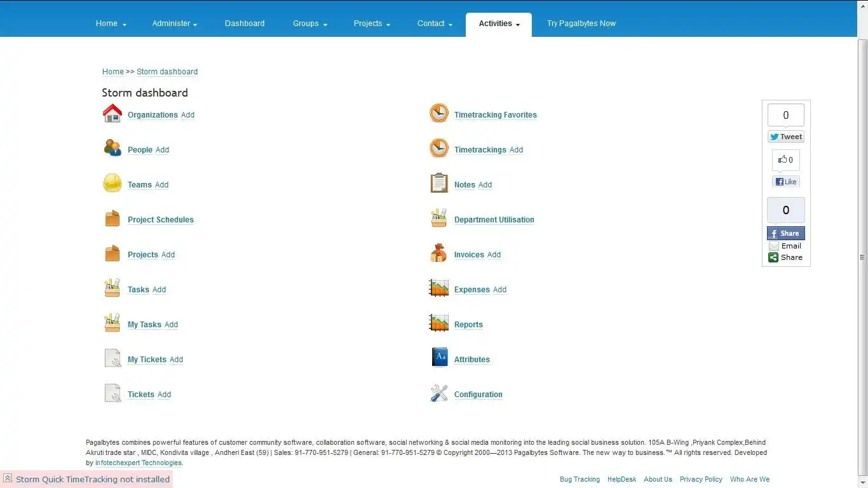Open the People link
Screen dimensions: 868x488
pyautogui.click(x=140, y=150)
